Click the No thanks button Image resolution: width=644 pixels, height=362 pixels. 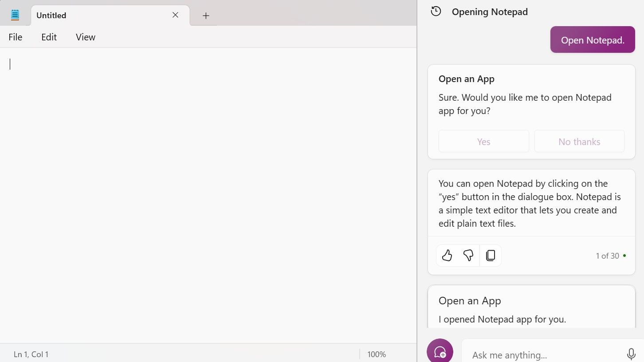point(579,142)
